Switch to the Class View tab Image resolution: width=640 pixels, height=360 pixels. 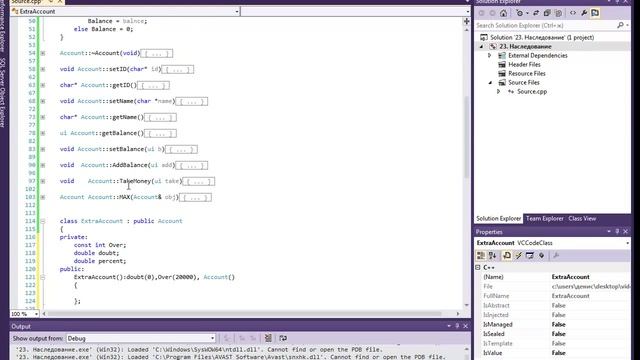582,219
